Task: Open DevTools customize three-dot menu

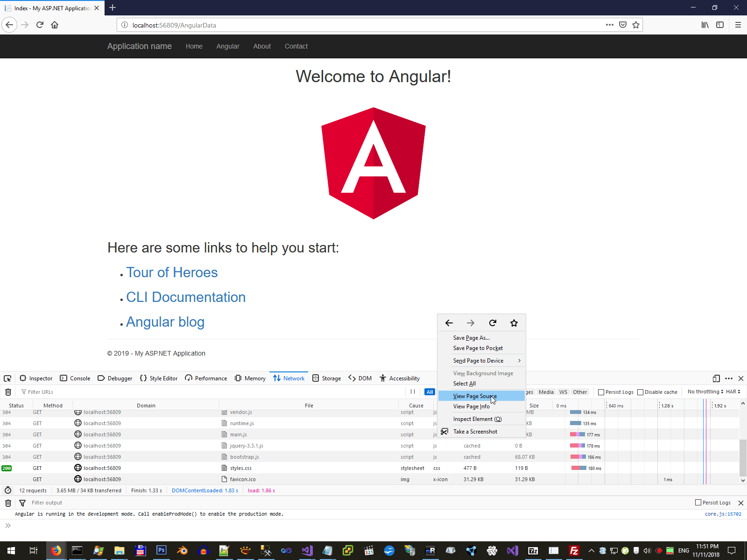Action: (729, 378)
